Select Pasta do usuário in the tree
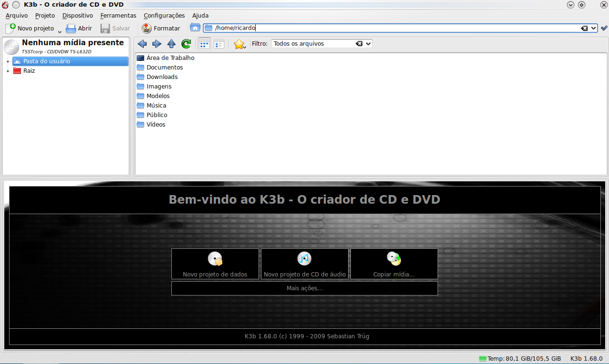Image resolution: width=609 pixels, height=364 pixels. [70, 61]
